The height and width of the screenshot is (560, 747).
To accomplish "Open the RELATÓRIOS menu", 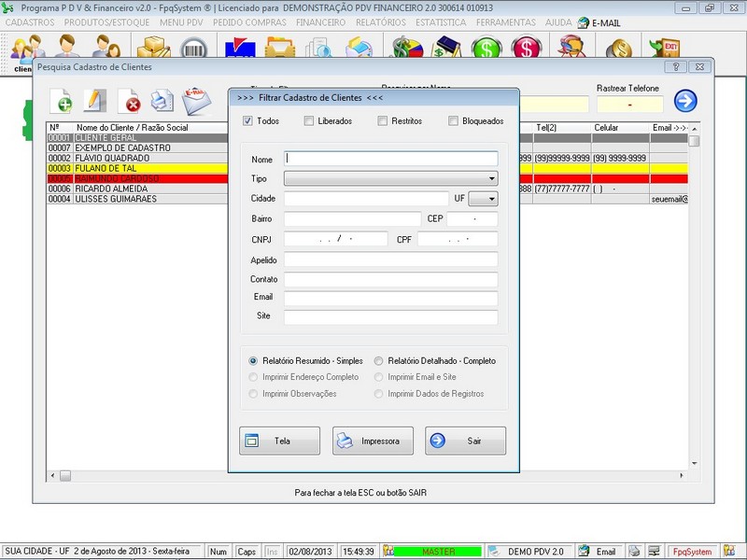I will pos(381,22).
